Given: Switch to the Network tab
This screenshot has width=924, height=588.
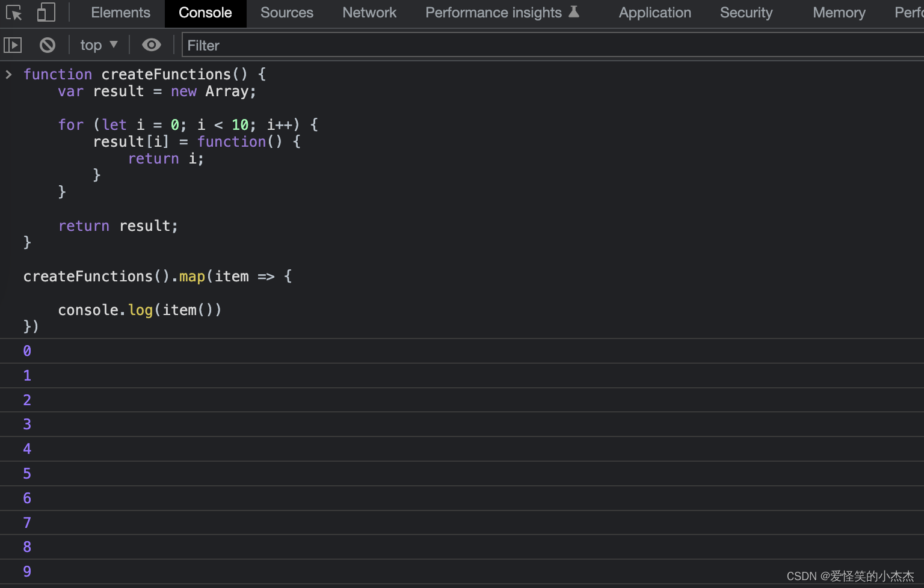Looking at the screenshot, I should (x=369, y=12).
